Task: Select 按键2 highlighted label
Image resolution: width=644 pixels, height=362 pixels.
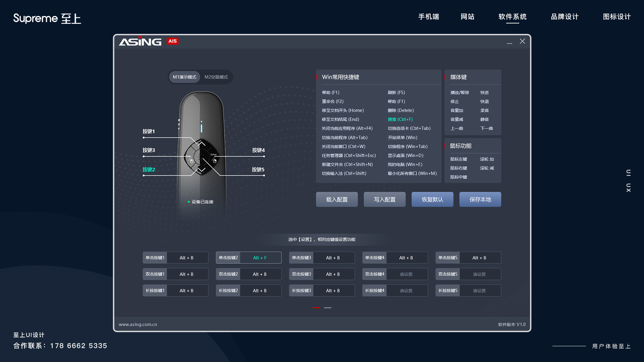Action: coord(149,170)
